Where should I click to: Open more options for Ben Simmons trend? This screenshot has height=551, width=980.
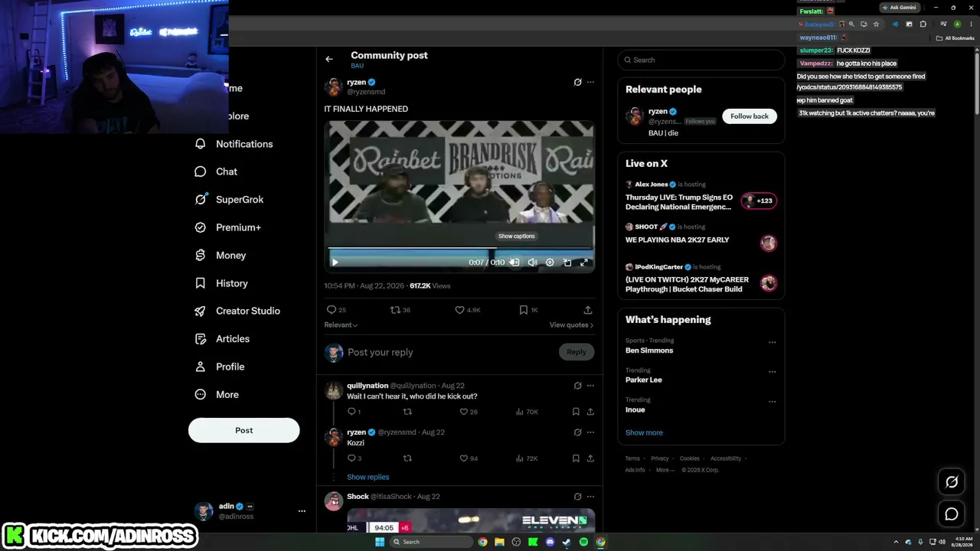772,342
